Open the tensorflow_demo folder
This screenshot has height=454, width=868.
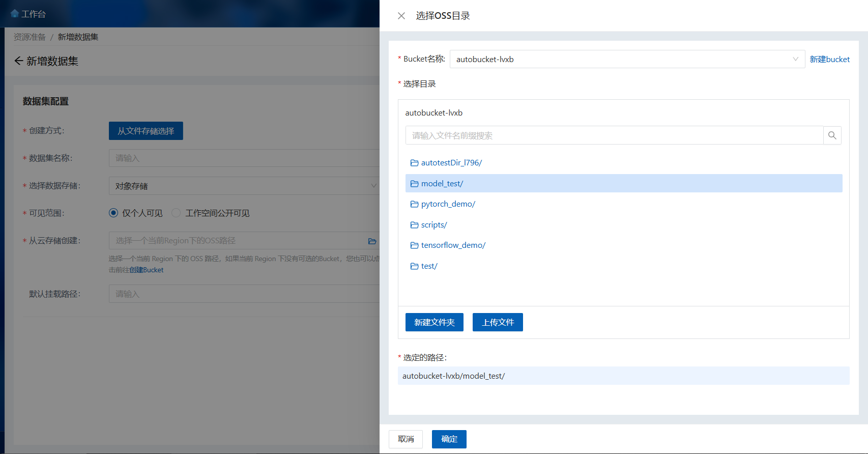pyautogui.click(x=453, y=245)
